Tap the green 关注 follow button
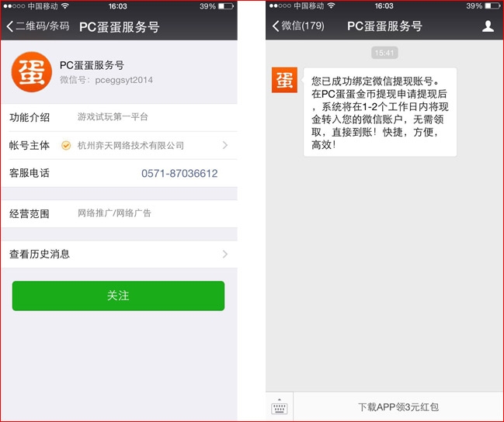 [x=118, y=296]
